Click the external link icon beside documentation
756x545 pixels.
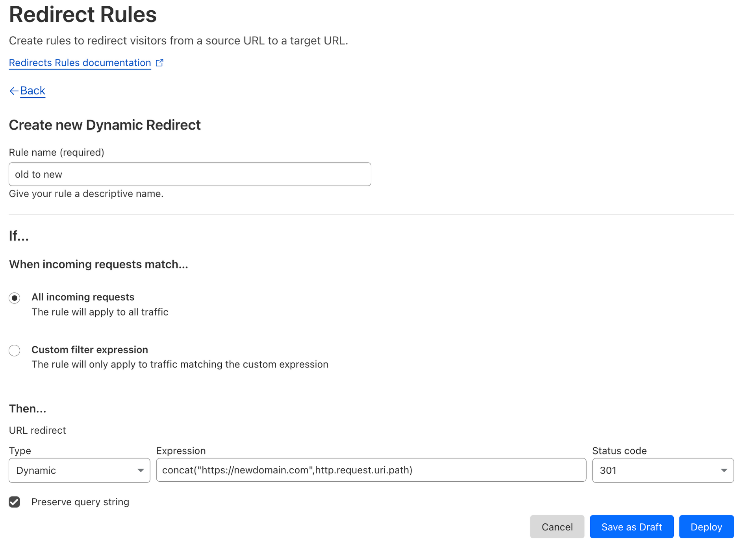click(x=159, y=63)
